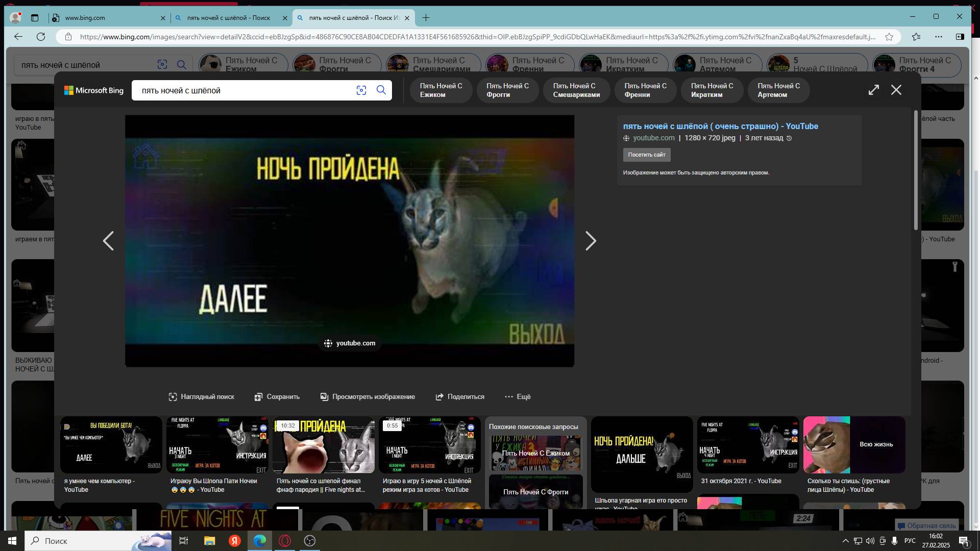Show previous image with left arrow
Image resolution: width=980 pixels, height=551 pixels.
pyautogui.click(x=108, y=241)
